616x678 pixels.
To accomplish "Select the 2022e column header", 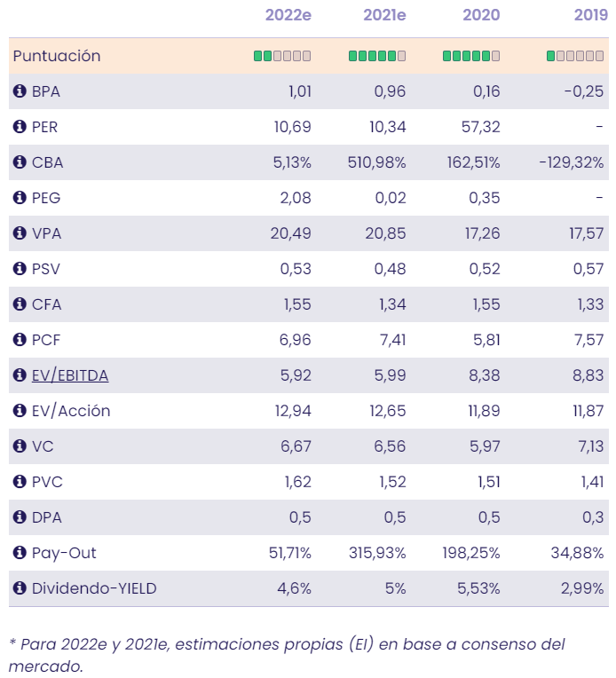I will (288, 15).
